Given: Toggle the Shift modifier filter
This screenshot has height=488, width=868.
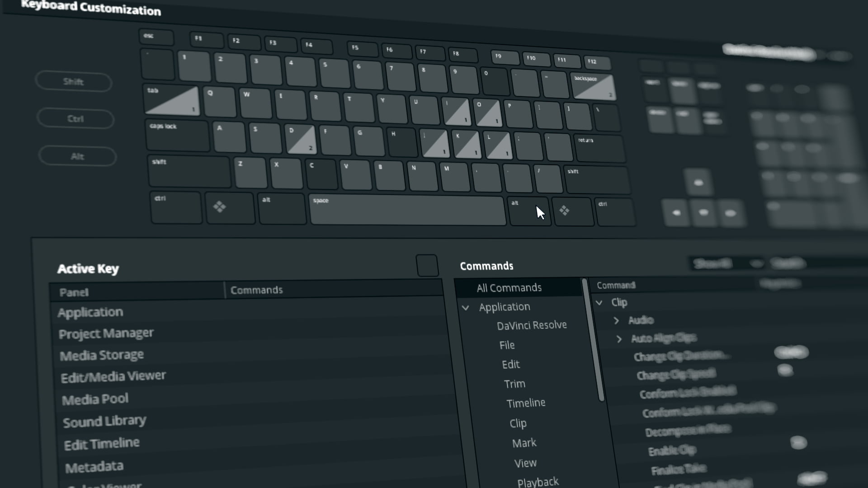Looking at the screenshot, I should click(x=73, y=82).
